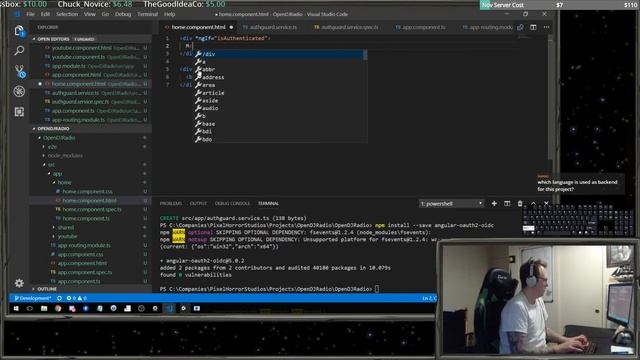Viewport: 640px width, 360px height.
Task: Click the editor vertical scrollbar
Action: click(551, 98)
